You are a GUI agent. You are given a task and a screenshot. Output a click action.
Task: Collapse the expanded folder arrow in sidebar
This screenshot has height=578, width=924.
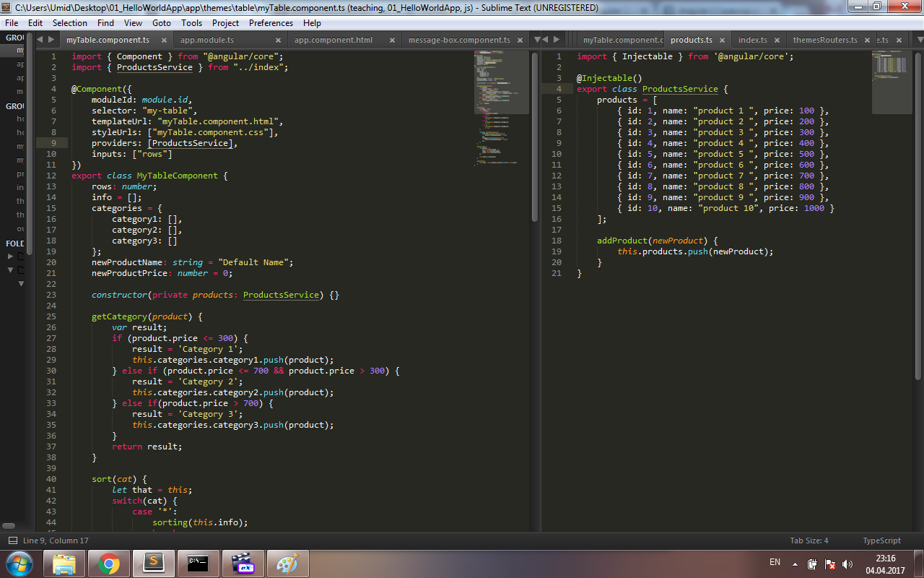coord(11,269)
